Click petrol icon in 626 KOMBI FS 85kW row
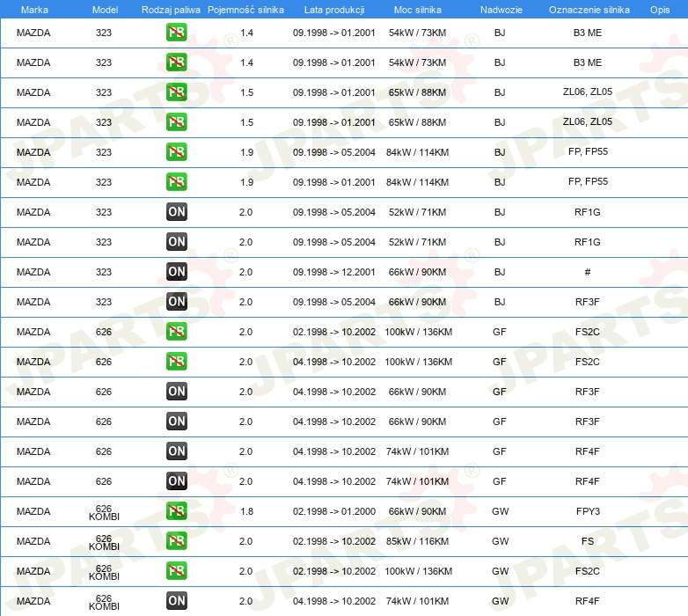 pos(176,540)
